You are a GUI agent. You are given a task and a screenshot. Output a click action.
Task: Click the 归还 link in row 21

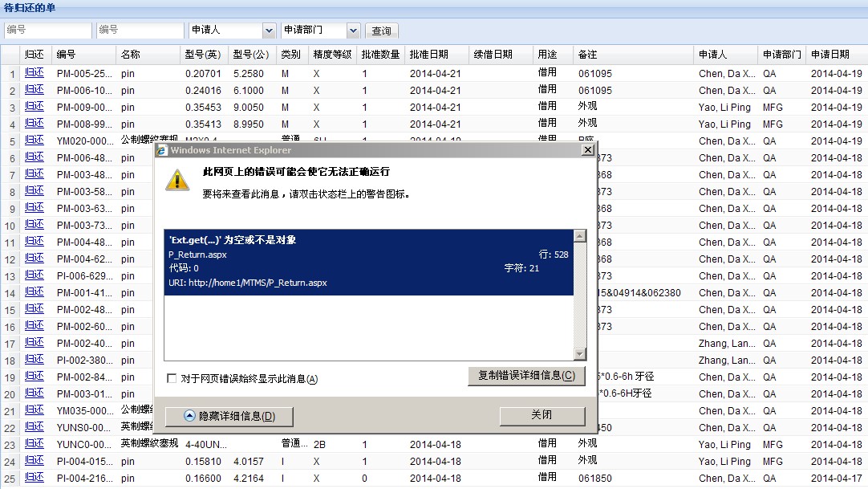pos(34,410)
